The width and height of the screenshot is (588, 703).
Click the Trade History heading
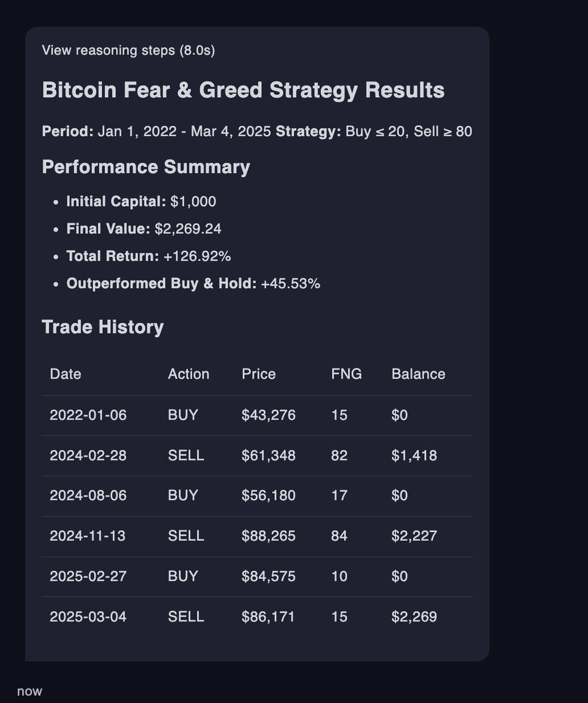(x=103, y=327)
